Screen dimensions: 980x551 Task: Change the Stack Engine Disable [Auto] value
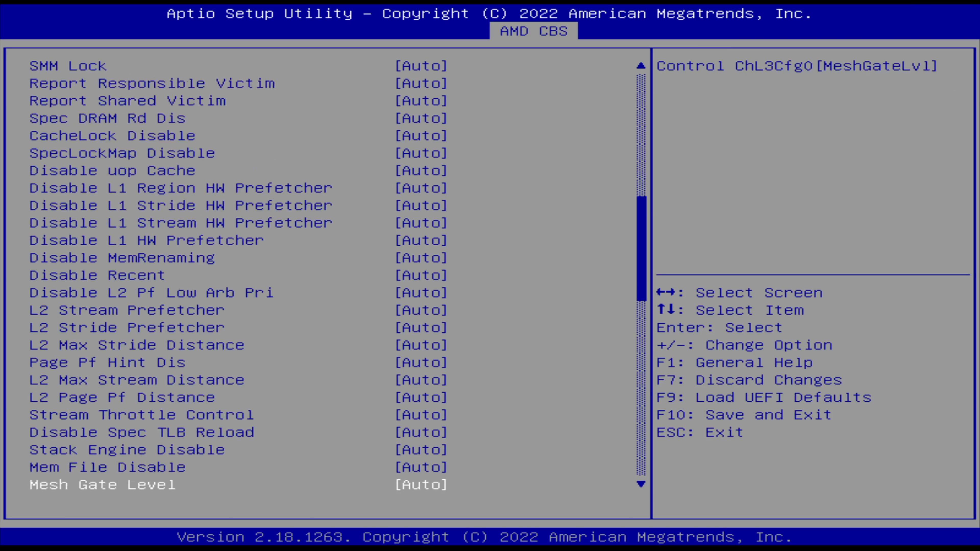point(421,450)
